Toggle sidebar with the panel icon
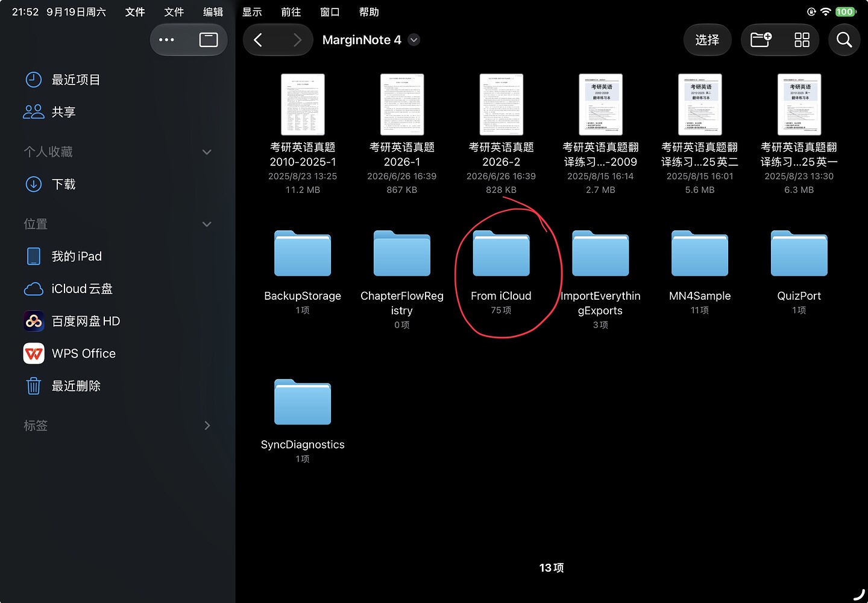The image size is (868, 603). pyautogui.click(x=209, y=40)
